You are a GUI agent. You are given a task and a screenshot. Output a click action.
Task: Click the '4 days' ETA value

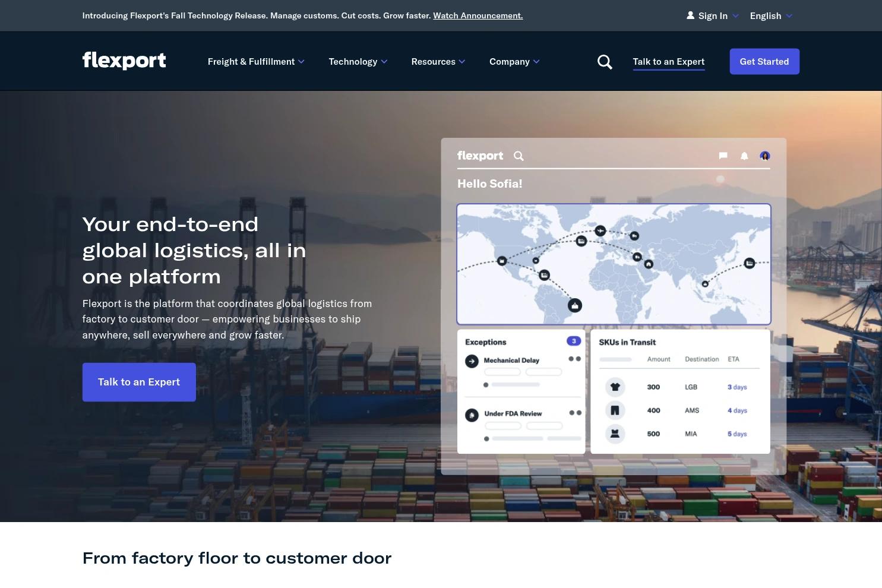[737, 410]
